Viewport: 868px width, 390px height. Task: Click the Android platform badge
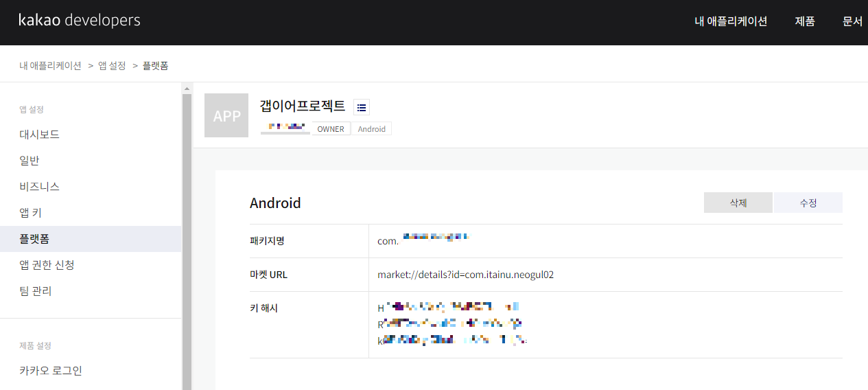point(372,129)
